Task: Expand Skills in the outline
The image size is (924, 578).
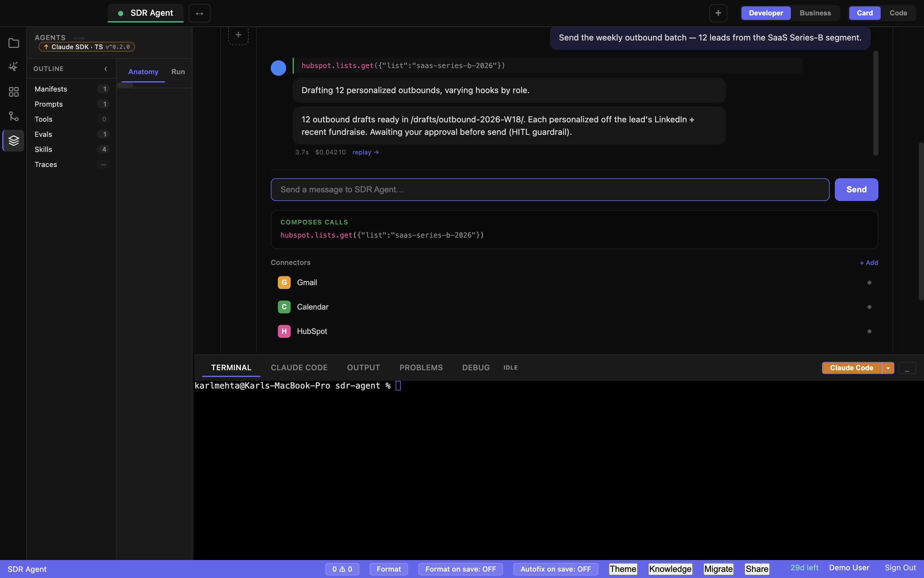Action: coord(72,149)
